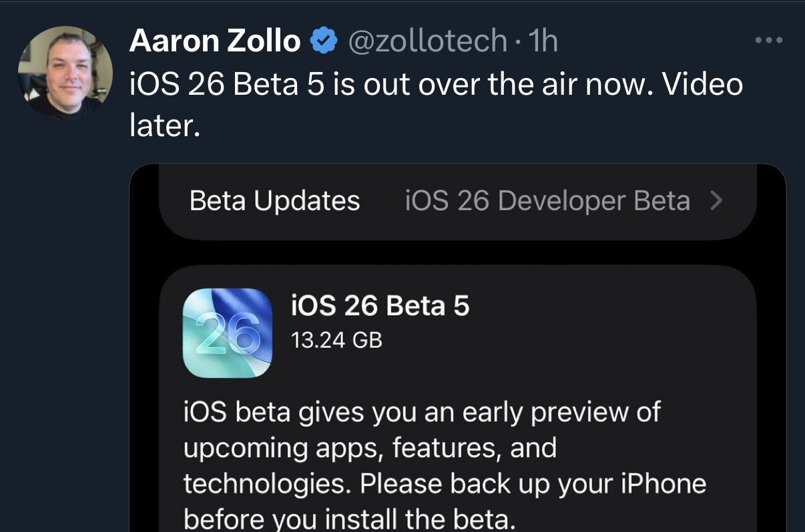Screen dimensions: 805x532
Task: Open Aaron Zollo's profile avatar
Action: pos(65,71)
